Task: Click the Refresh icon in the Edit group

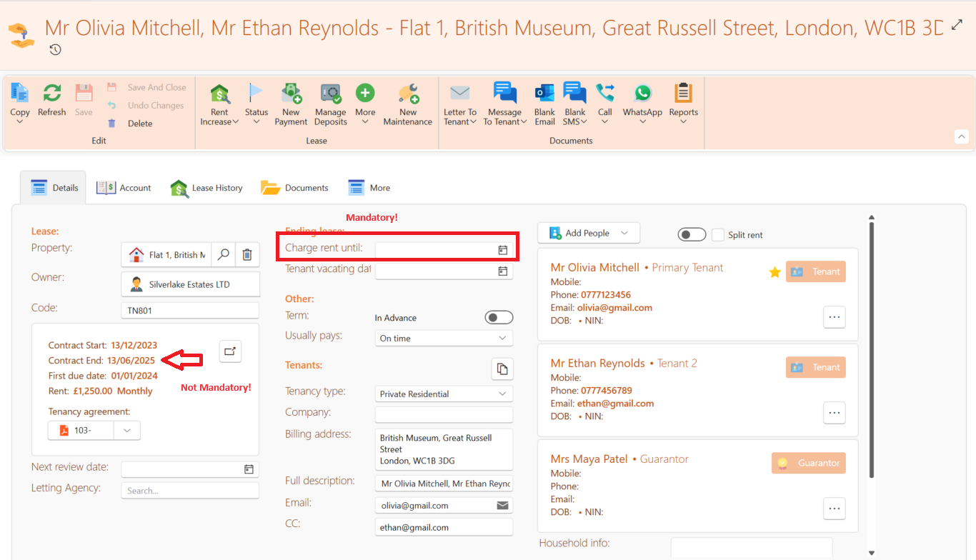Action: [x=51, y=94]
